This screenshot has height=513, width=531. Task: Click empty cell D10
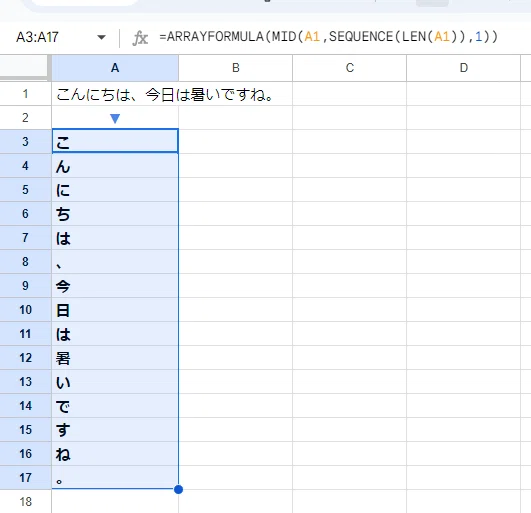coord(464,309)
